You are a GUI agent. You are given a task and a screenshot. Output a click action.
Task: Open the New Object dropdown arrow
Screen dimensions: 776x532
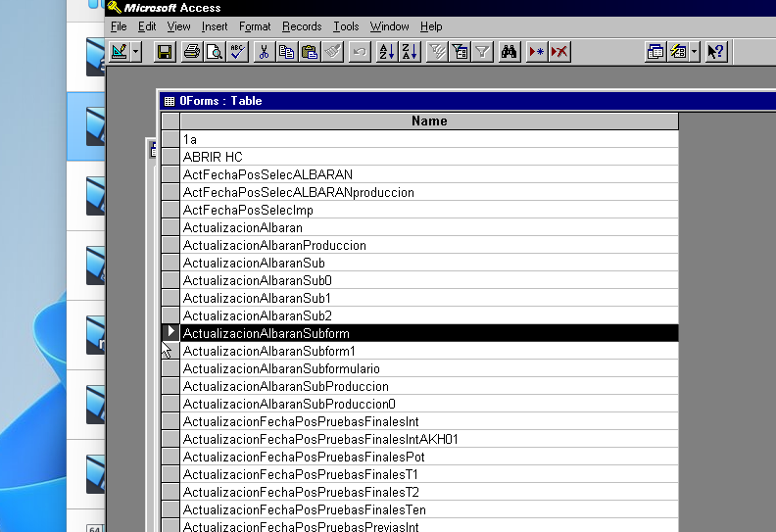pos(694,52)
